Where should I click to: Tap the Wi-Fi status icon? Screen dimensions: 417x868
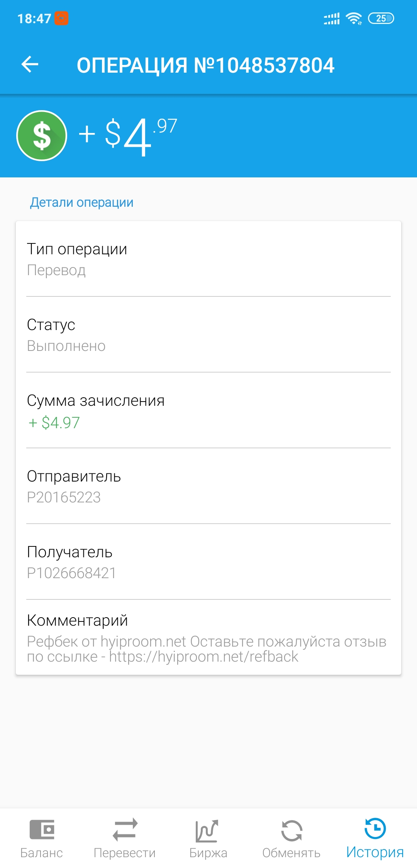[x=353, y=18]
